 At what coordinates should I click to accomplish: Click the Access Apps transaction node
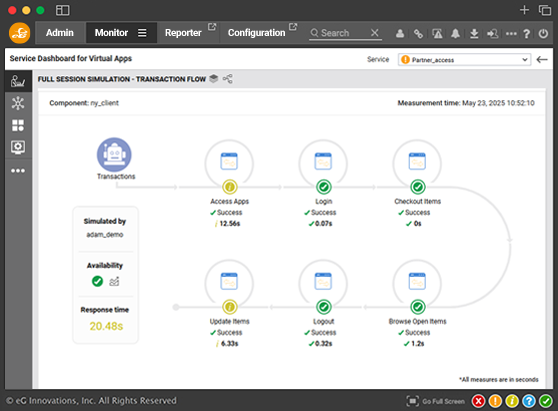229,163
